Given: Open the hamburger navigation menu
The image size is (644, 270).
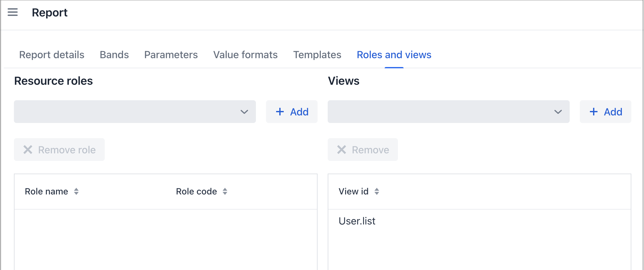Looking at the screenshot, I should [13, 12].
